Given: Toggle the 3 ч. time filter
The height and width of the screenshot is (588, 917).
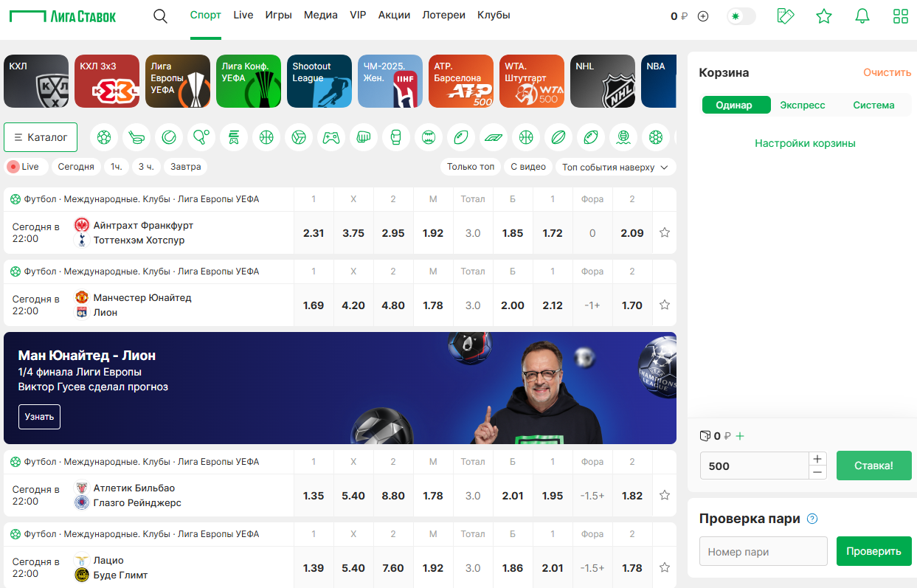Looking at the screenshot, I should [x=146, y=167].
